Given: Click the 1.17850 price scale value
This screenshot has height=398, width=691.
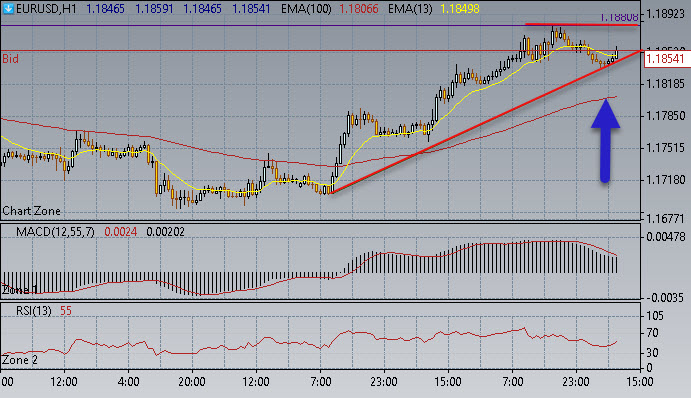Looking at the screenshot, I should pyautogui.click(x=665, y=116).
